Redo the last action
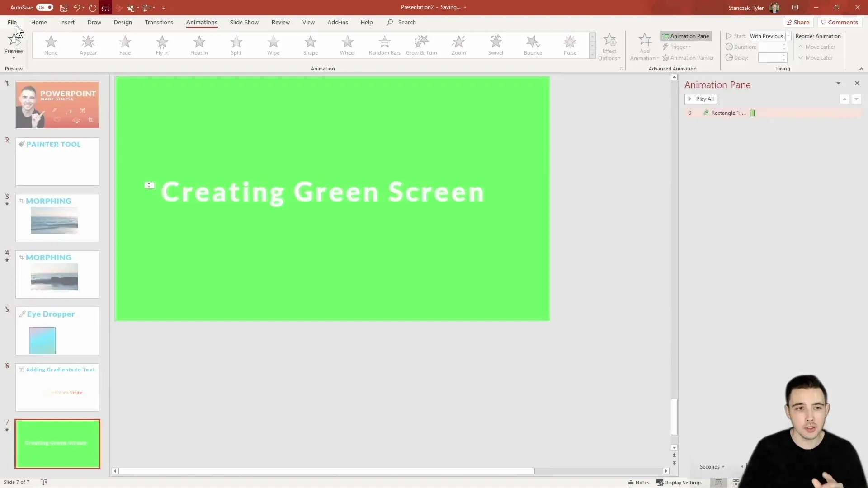The width and height of the screenshot is (868, 488). click(93, 8)
